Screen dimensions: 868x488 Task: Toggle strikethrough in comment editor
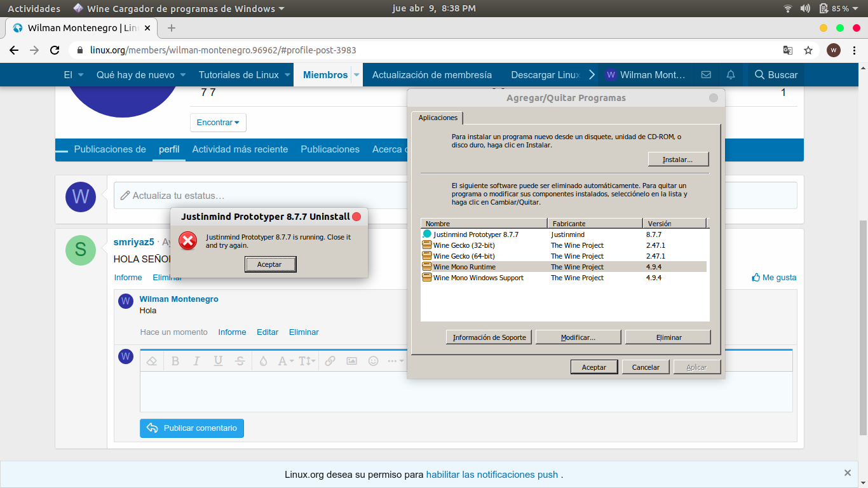pos(240,361)
